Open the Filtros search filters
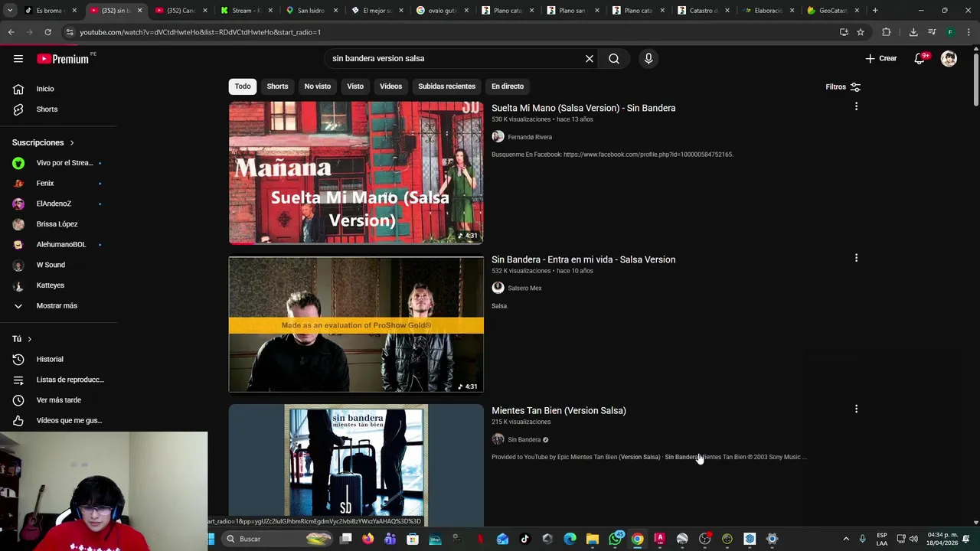 point(843,86)
